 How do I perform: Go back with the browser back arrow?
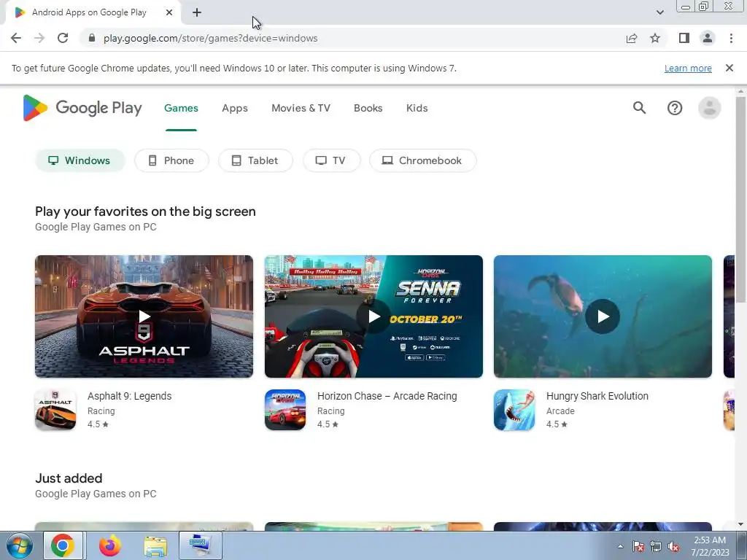16,38
